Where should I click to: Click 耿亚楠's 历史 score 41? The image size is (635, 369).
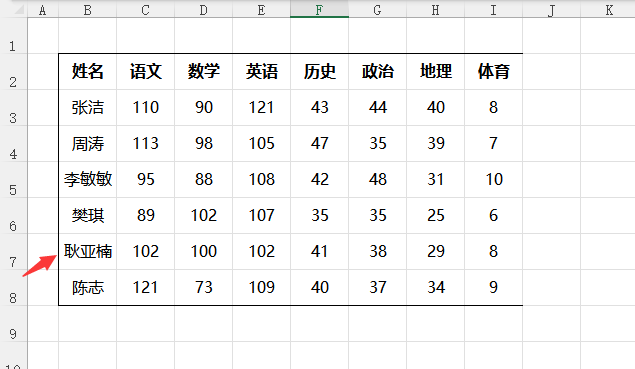pyautogui.click(x=319, y=252)
